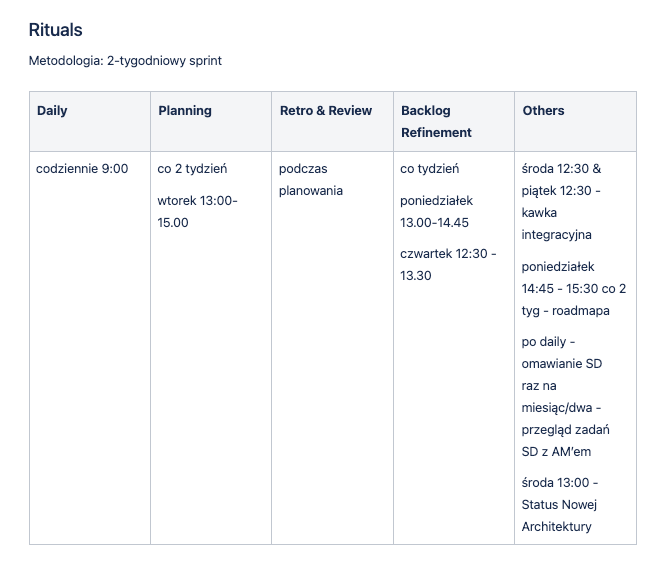Click the podczas planowania cell text
Image resolution: width=659 pixels, height=567 pixels.
click(x=311, y=180)
